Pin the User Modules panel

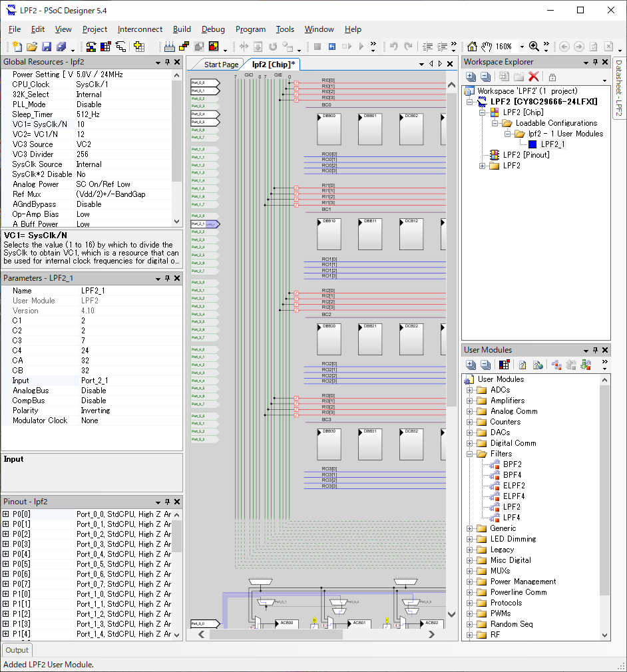click(595, 350)
